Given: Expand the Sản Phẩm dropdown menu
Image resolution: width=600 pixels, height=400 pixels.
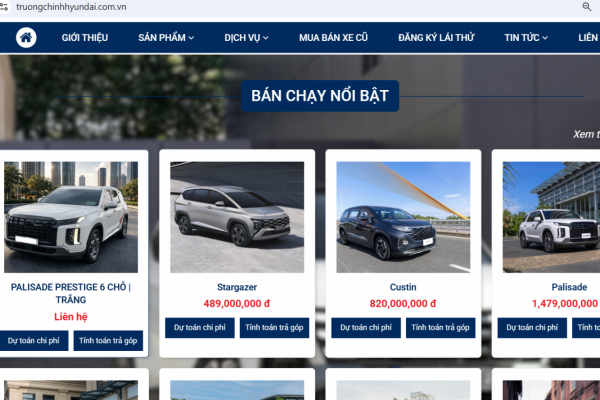Looking at the screenshot, I should point(166,38).
